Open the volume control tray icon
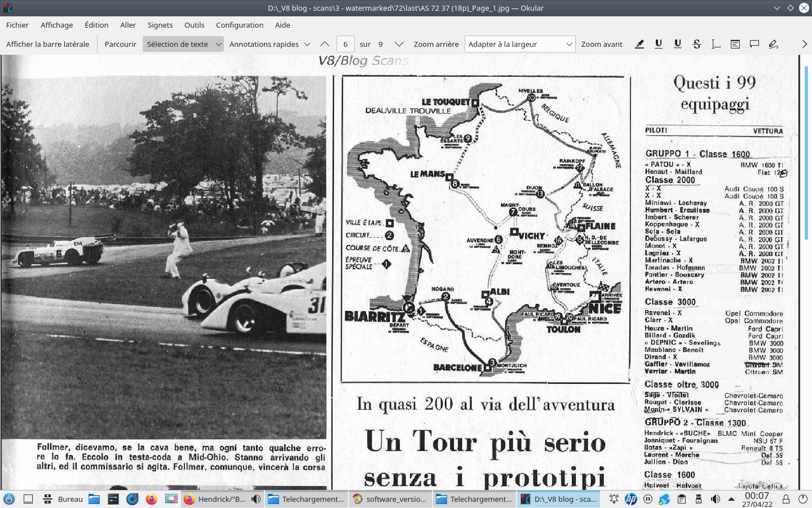The image size is (812, 508). pos(715,499)
